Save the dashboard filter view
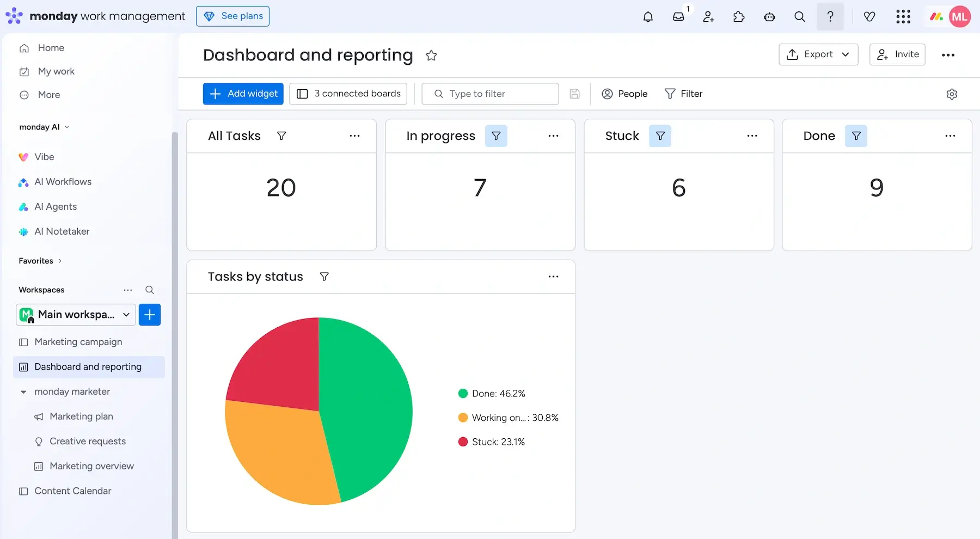 (x=574, y=94)
